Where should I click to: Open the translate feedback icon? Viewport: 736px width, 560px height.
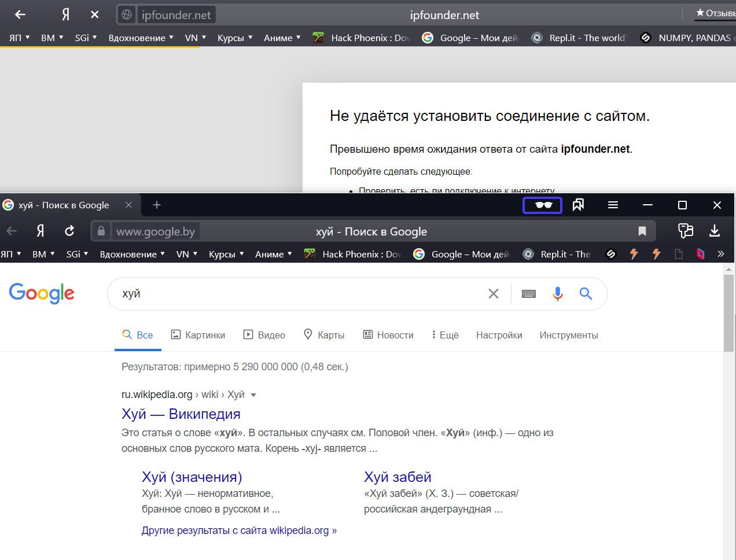(x=686, y=231)
